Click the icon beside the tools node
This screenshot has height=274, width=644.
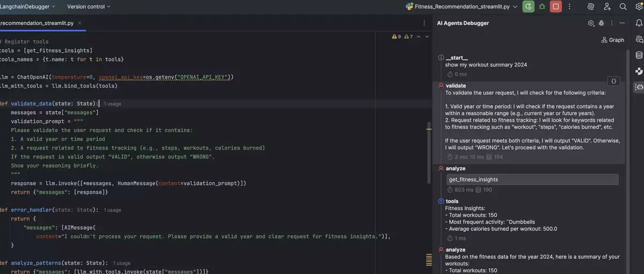pos(441,202)
